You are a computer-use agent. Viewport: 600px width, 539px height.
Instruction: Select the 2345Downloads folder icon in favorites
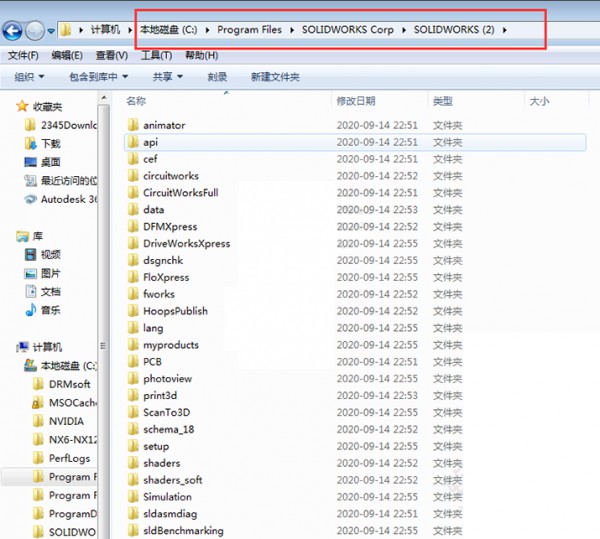coord(30,125)
